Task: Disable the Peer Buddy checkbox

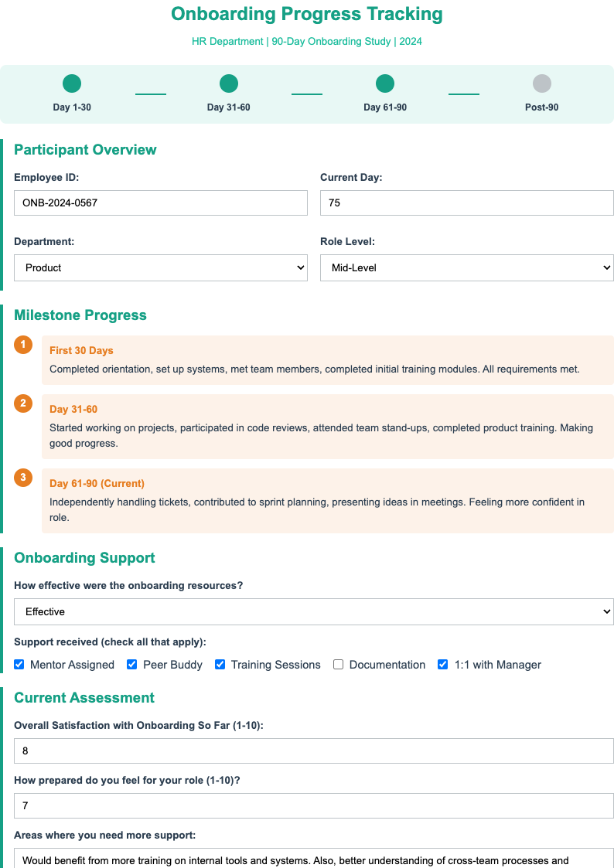Action: (131, 664)
